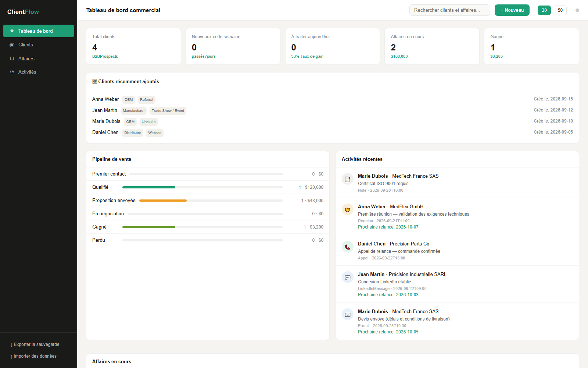Click the 33% Taux de gain text

[x=307, y=57]
